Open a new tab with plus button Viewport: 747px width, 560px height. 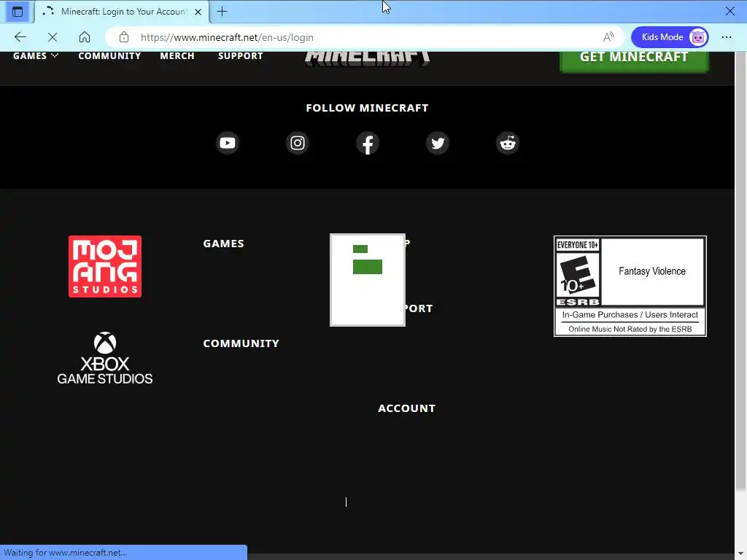click(x=222, y=12)
